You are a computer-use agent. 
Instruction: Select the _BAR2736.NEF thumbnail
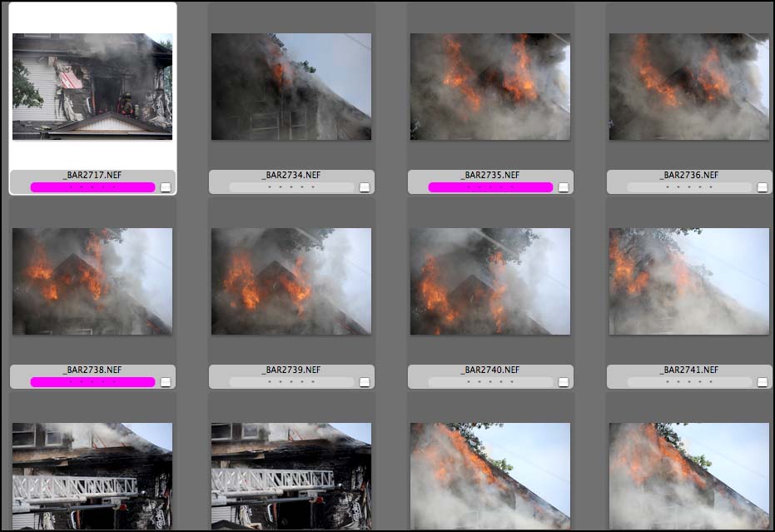689,87
